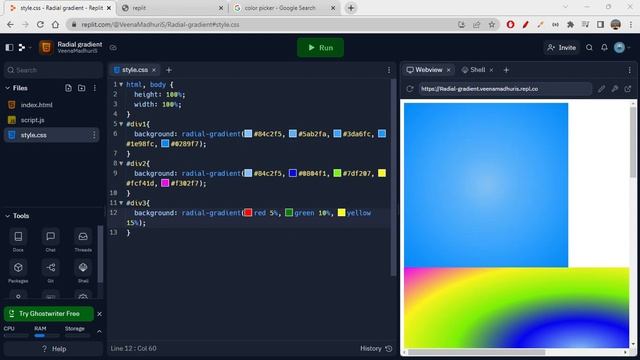Open the Threads tool
The image size is (640, 360).
pos(83,240)
